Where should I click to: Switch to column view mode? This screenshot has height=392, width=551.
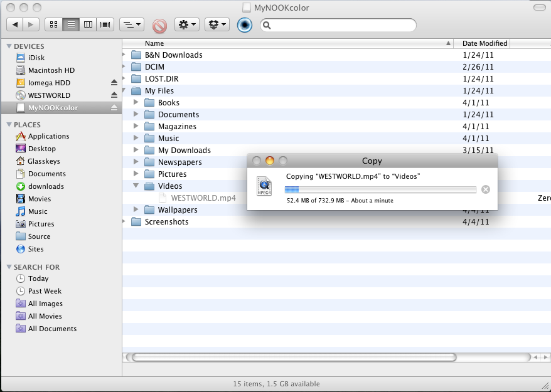click(x=88, y=25)
